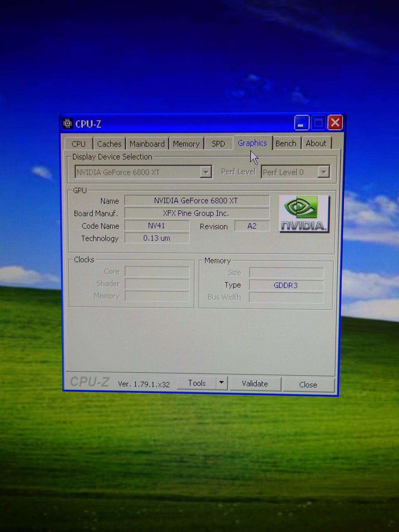The height and width of the screenshot is (532, 399).
Task: Select the Graphics tab
Action: pos(252,143)
